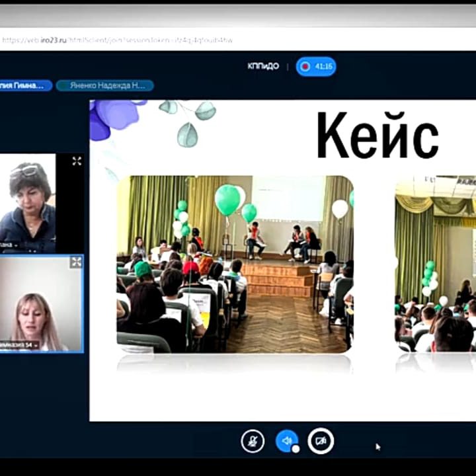Turn on the camera with the webcam button

321,441
